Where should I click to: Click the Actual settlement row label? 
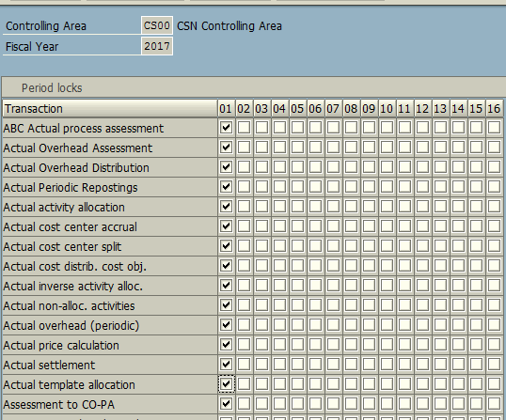49,366
